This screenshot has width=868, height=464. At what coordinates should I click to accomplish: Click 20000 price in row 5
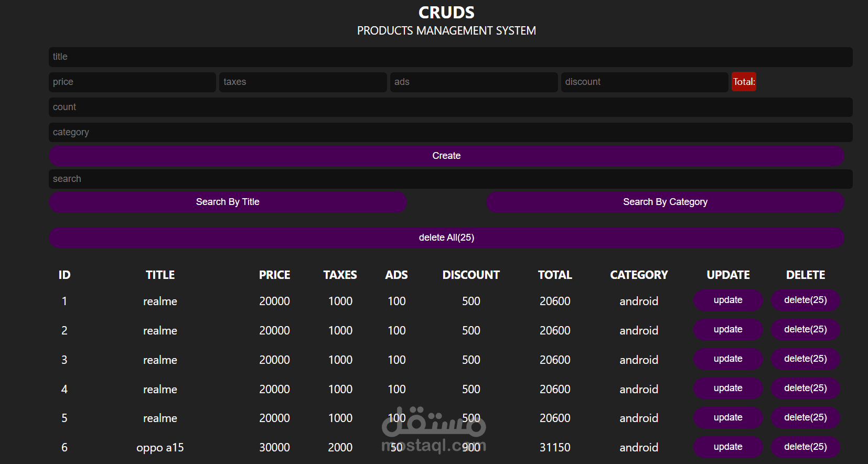pos(274,418)
